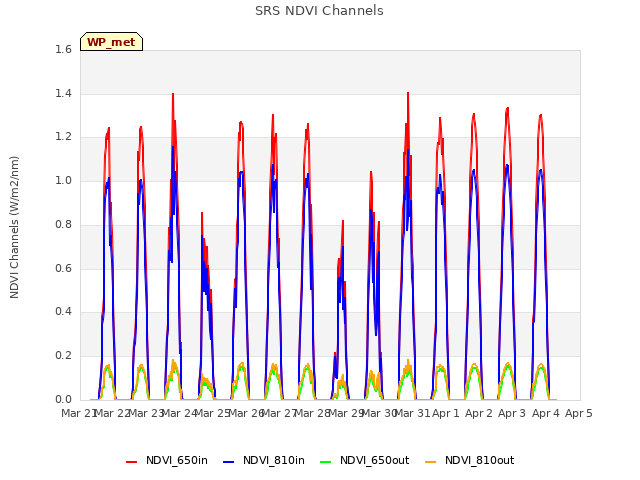The height and width of the screenshot is (480, 640).
Task: Click the Apr 2 x-axis date label
Action: tap(479, 413)
